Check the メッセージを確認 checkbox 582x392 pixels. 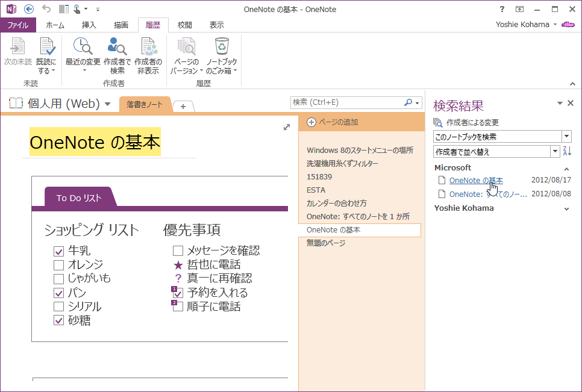[178, 251]
